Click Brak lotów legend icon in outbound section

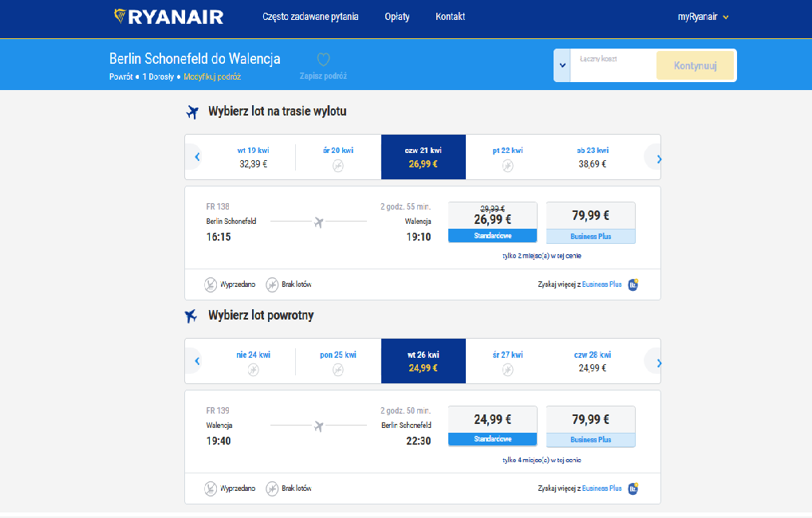272,285
